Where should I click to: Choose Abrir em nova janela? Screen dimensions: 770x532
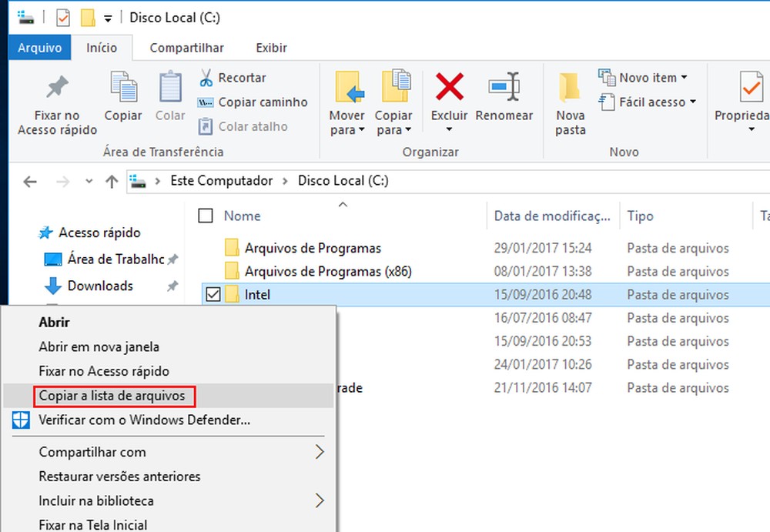(169, 346)
